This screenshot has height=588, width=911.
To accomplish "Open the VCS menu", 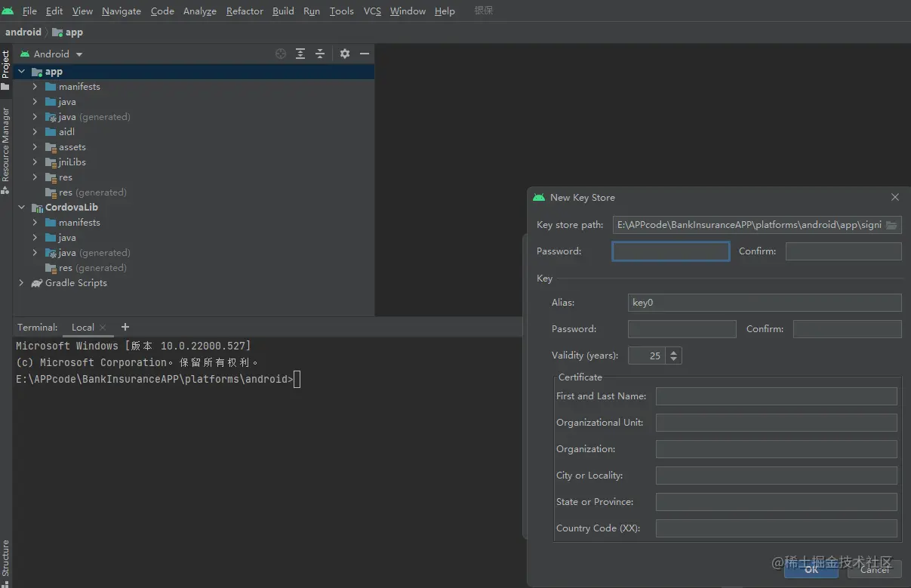I will pos(372,11).
